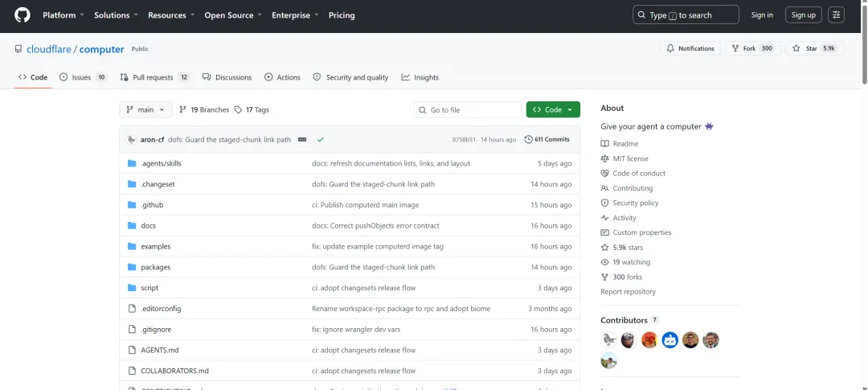Open the header menu icon next to Sign up
This screenshot has height=390, width=868.
(x=836, y=15)
